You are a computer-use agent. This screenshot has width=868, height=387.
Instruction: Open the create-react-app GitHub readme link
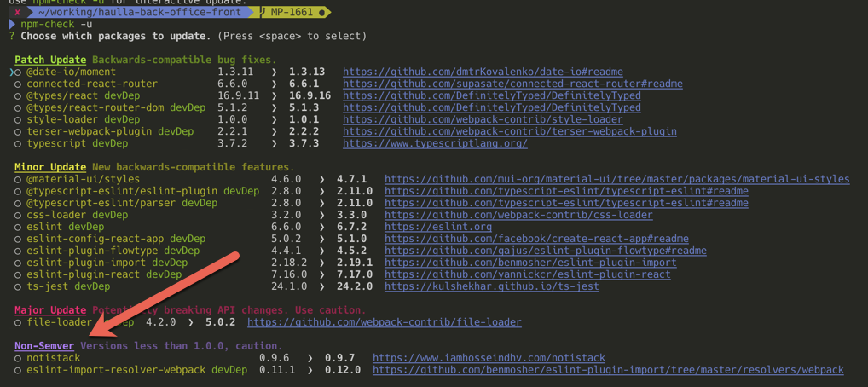[536, 239]
